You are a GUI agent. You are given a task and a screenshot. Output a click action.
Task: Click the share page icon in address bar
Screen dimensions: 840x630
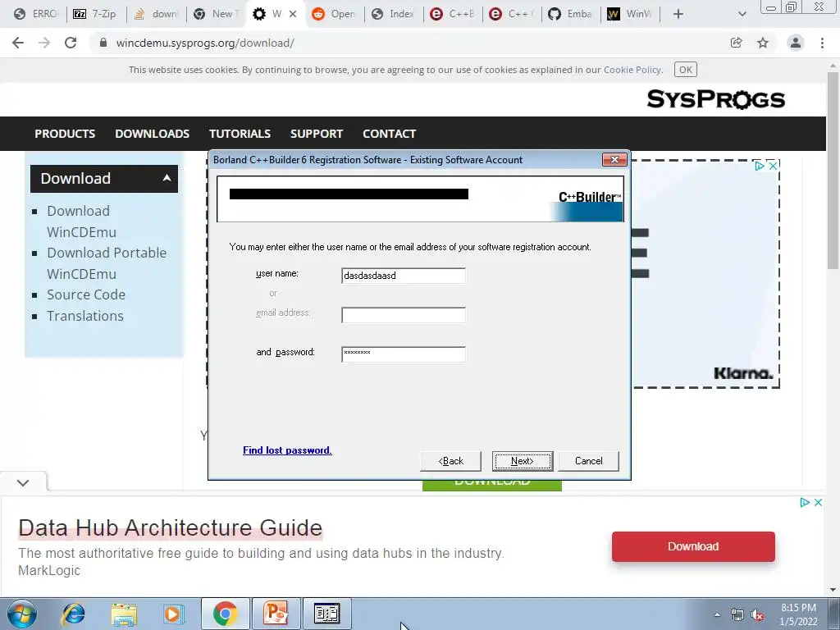point(737,43)
